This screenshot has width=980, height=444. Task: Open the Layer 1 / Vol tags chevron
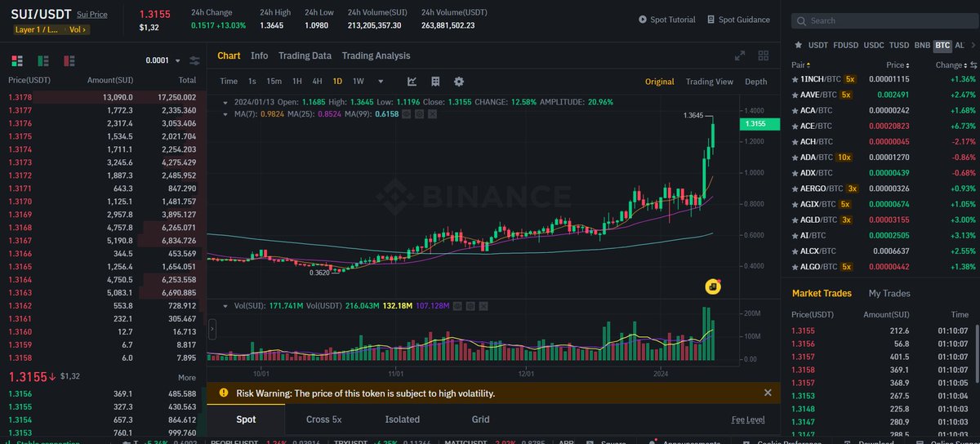tap(83, 29)
